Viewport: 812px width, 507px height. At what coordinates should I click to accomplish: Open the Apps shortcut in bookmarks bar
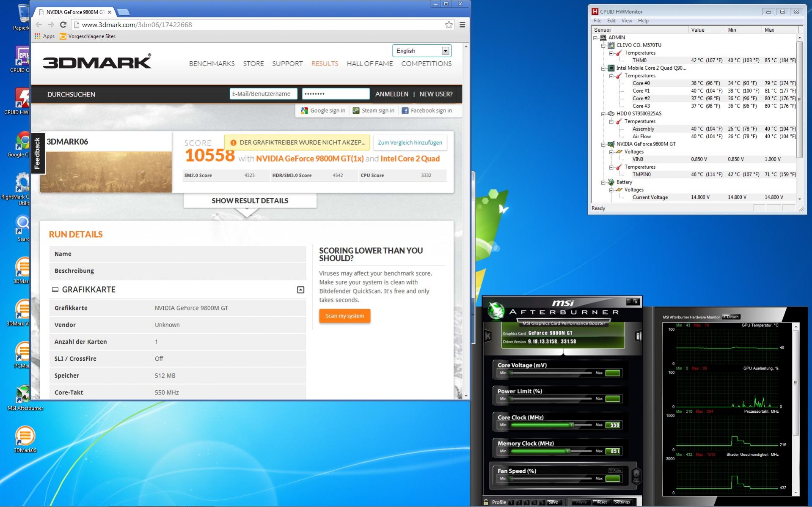[44, 36]
